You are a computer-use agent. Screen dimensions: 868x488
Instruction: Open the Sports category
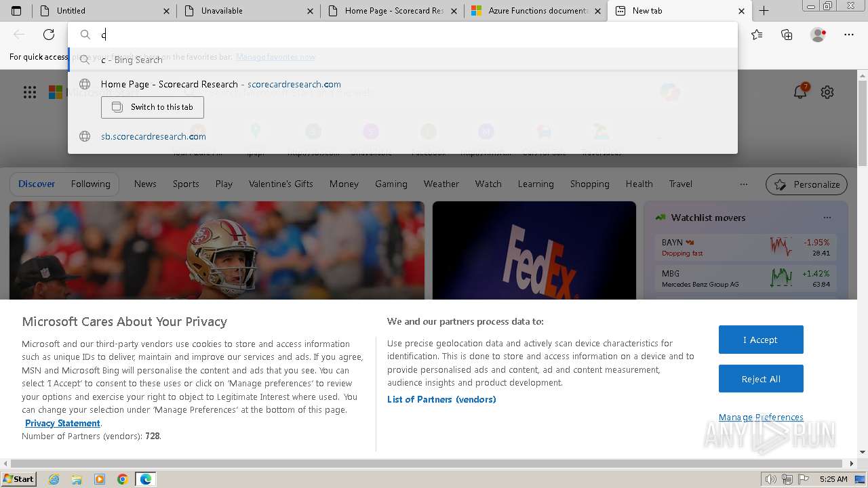pos(186,184)
